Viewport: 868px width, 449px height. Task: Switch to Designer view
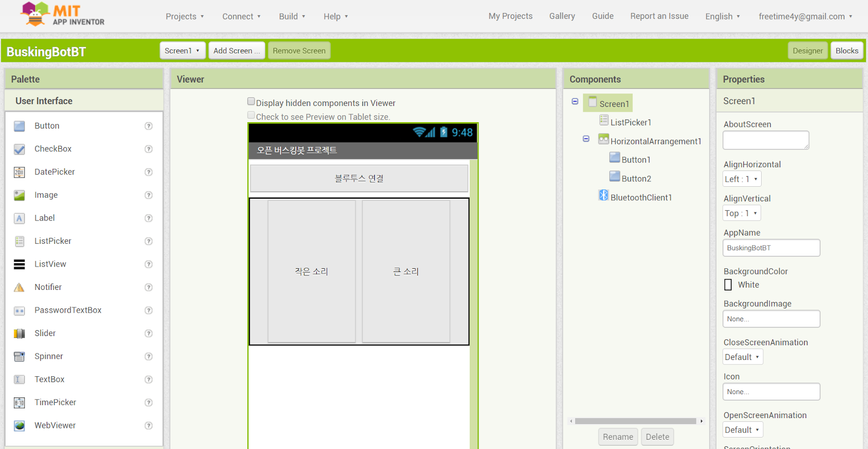(807, 50)
